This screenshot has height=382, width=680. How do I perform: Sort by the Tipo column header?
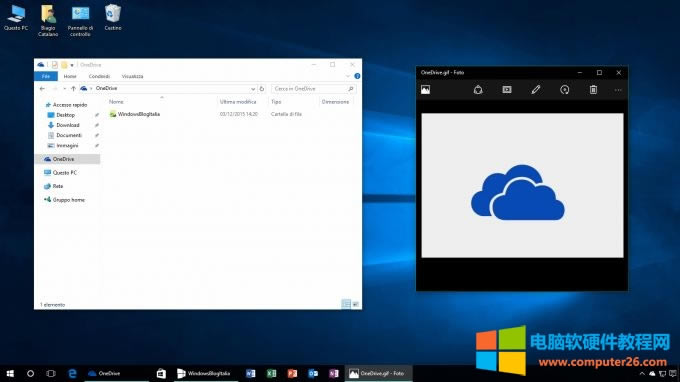pyautogui.click(x=276, y=101)
